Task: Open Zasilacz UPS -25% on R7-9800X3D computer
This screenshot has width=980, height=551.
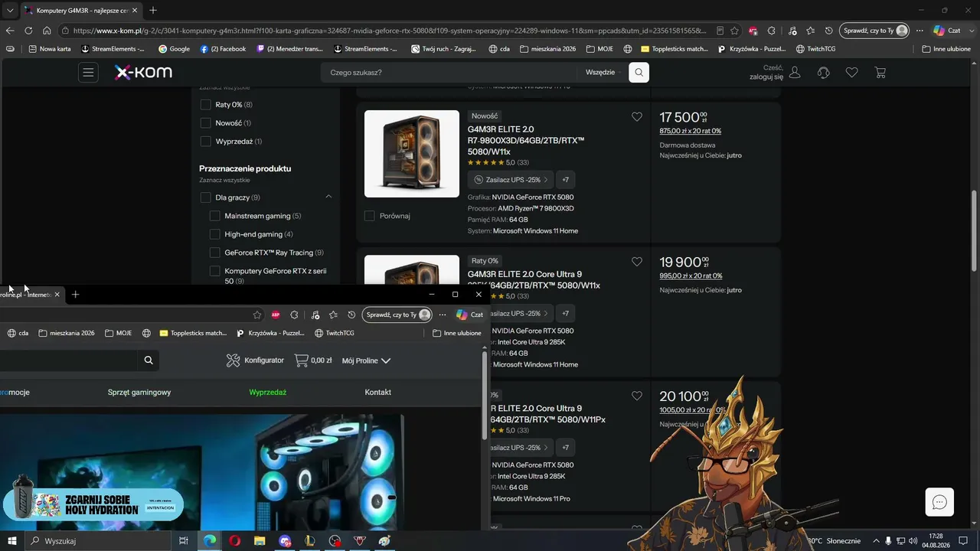Action: [510, 180]
